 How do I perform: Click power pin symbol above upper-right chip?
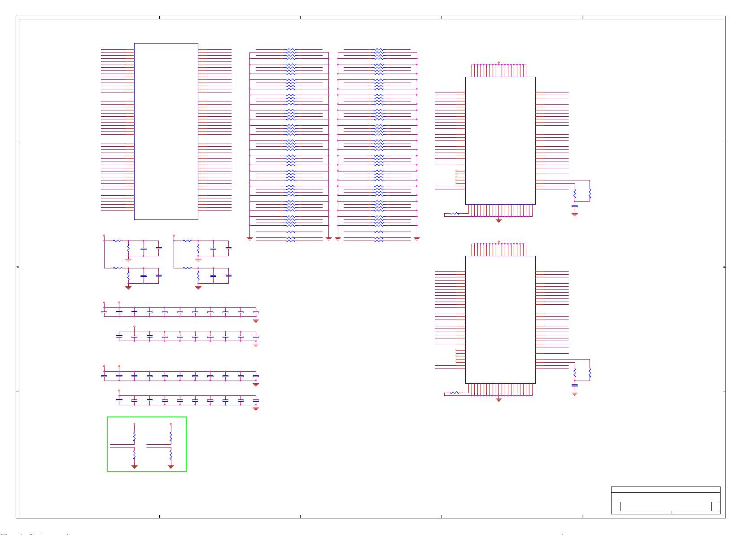(498, 63)
